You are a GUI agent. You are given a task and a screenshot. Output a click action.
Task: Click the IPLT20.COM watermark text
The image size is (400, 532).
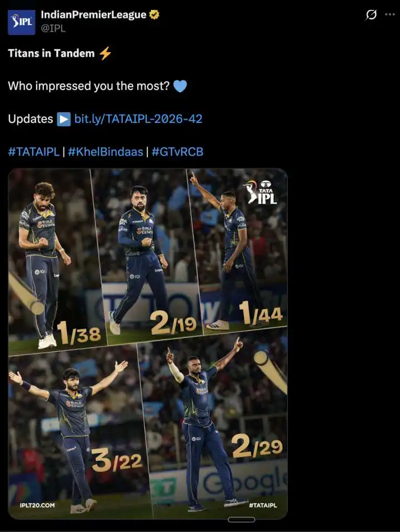[x=37, y=505]
